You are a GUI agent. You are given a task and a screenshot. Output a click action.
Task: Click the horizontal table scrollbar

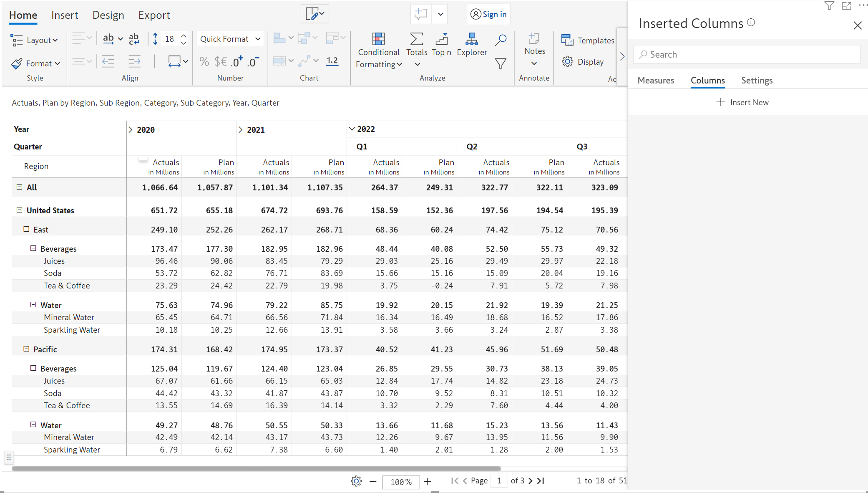(x=256, y=468)
